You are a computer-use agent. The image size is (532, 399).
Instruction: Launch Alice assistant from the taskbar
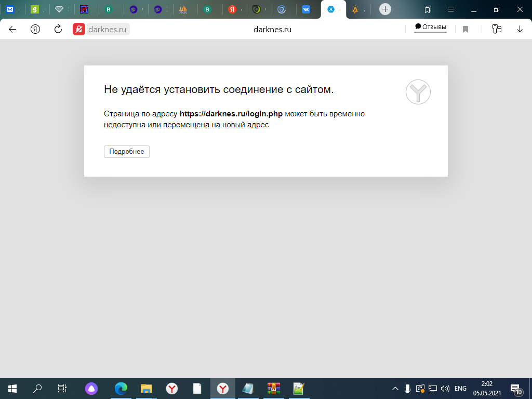coord(91,389)
